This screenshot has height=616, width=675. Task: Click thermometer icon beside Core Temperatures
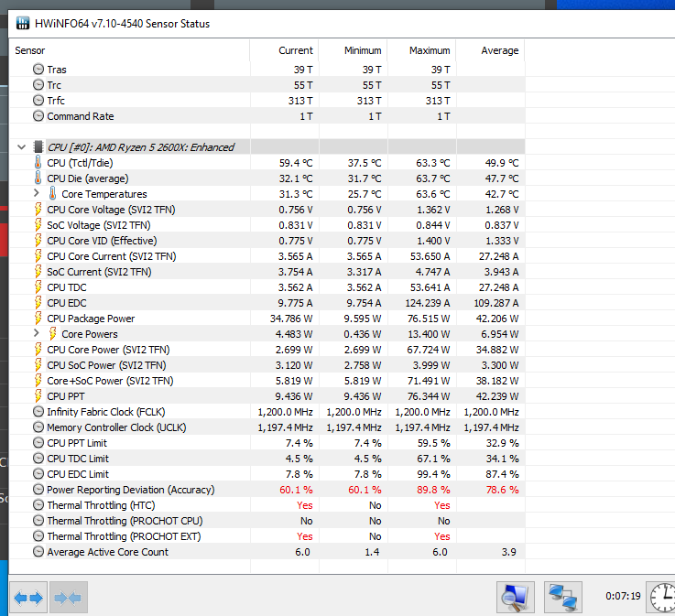52,193
